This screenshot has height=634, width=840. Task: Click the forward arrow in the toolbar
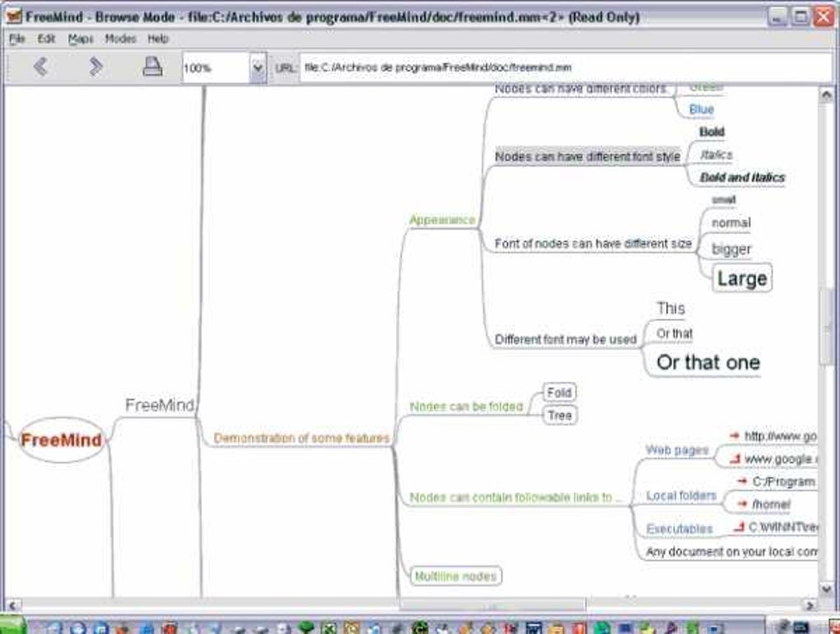pyautogui.click(x=96, y=67)
